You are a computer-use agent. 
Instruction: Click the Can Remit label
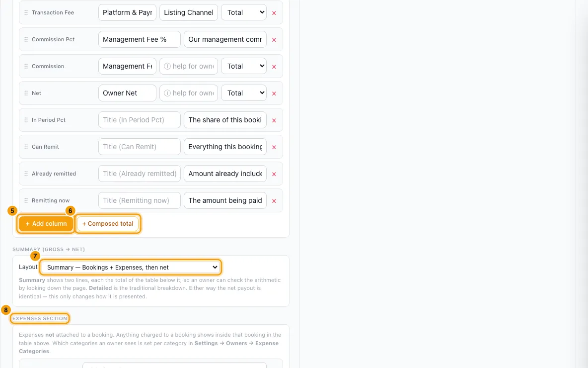[45, 147]
